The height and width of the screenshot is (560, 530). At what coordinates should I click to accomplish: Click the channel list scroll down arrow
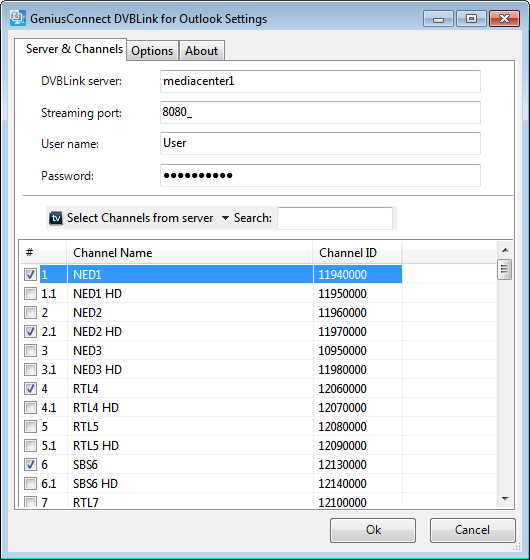point(505,499)
